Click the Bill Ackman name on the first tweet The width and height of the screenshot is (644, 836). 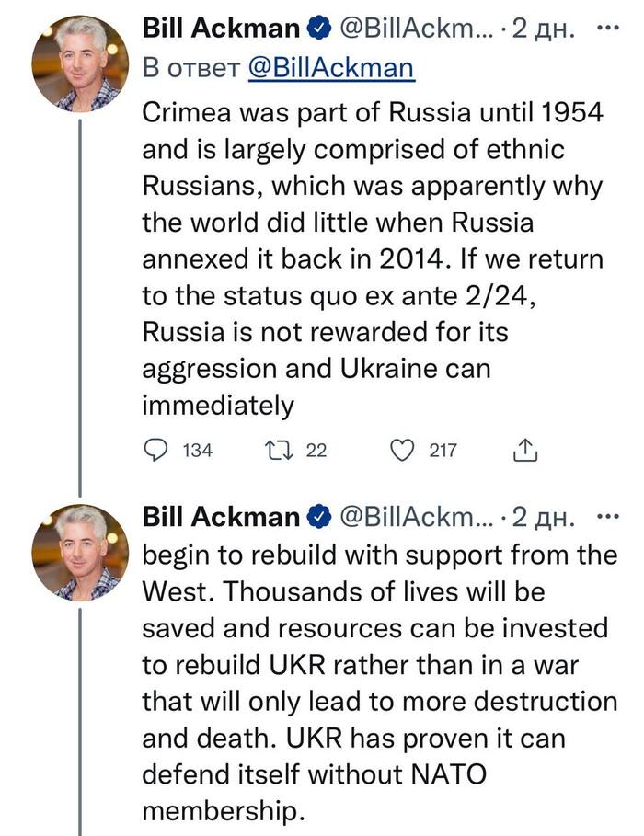(221, 29)
